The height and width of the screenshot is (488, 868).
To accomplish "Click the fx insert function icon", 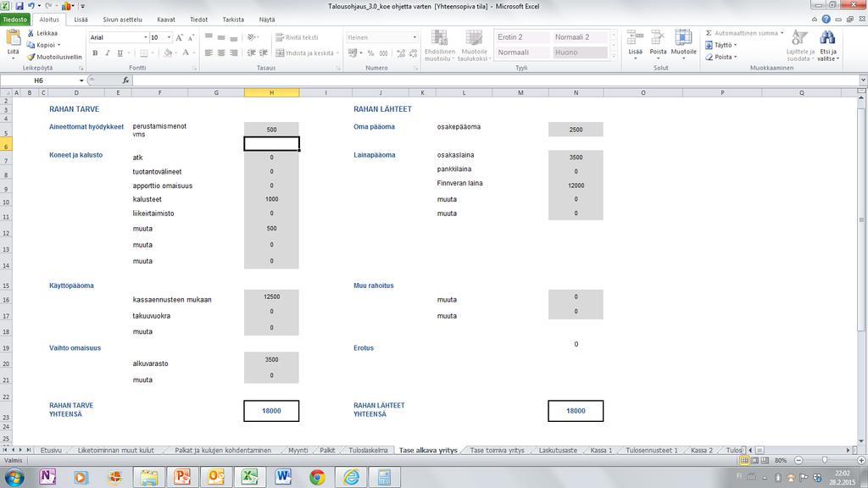I will click(x=125, y=80).
